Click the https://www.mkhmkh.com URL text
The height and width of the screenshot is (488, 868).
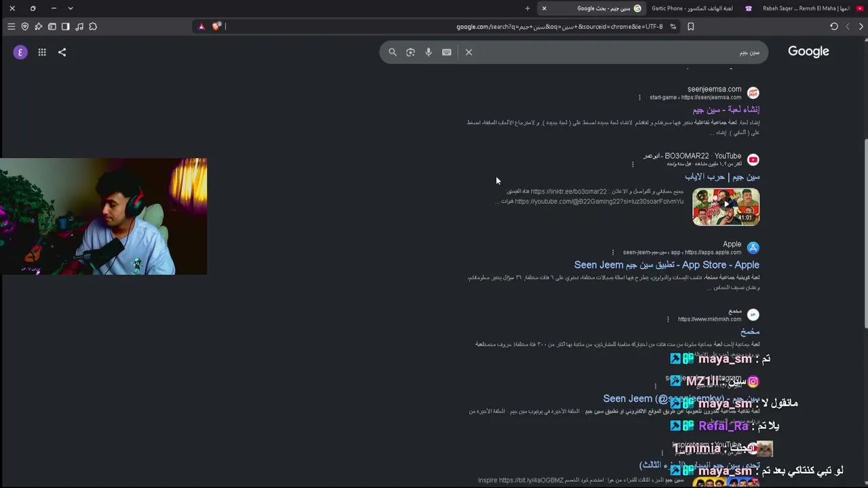click(709, 319)
